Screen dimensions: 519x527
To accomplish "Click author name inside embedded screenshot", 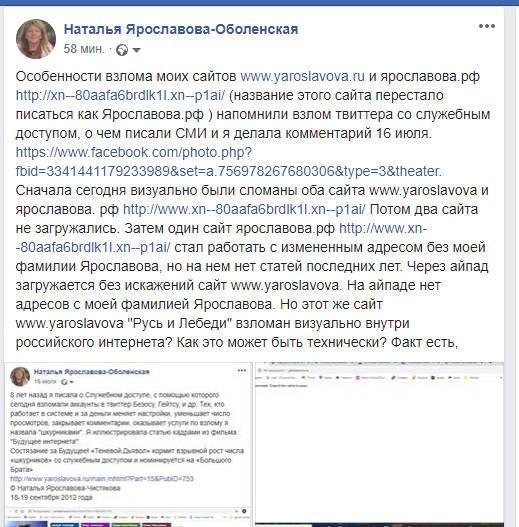I will tap(91, 372).
